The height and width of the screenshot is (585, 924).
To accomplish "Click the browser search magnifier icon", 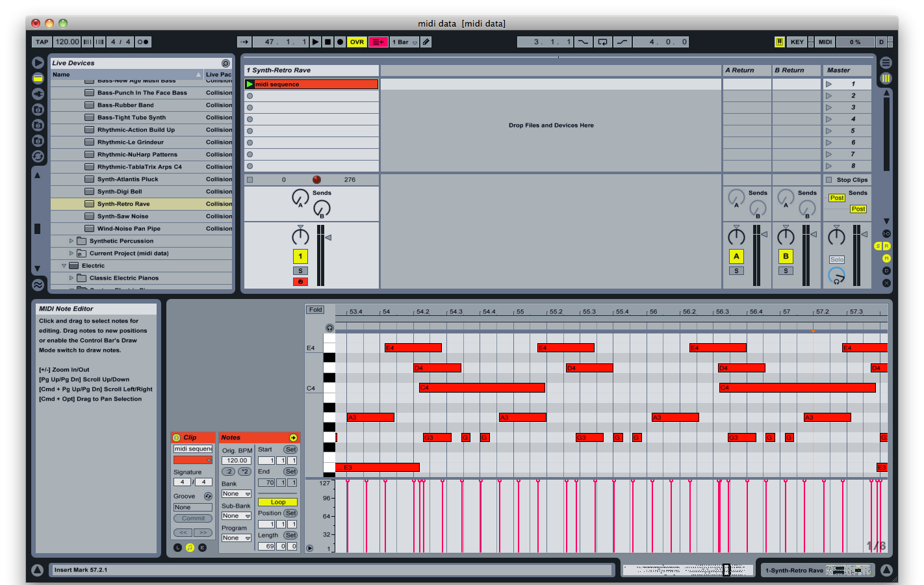I will 225,63.
